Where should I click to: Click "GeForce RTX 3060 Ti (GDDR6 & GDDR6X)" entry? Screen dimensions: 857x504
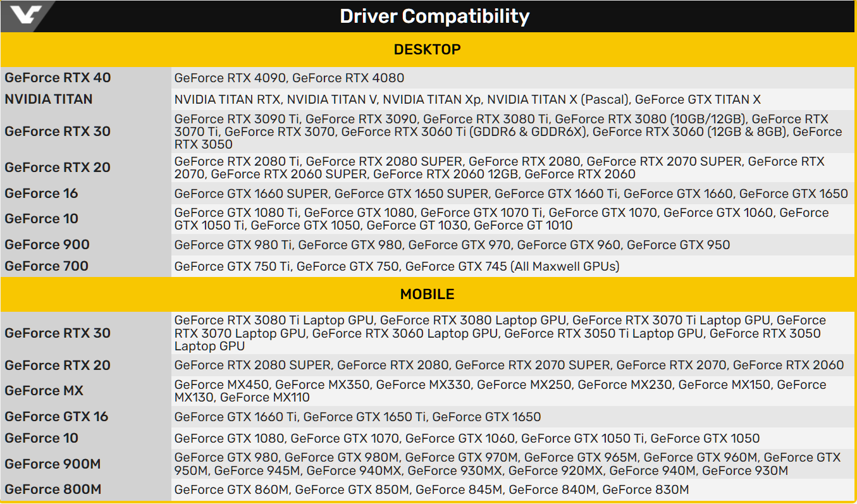(x=464, y=132)
